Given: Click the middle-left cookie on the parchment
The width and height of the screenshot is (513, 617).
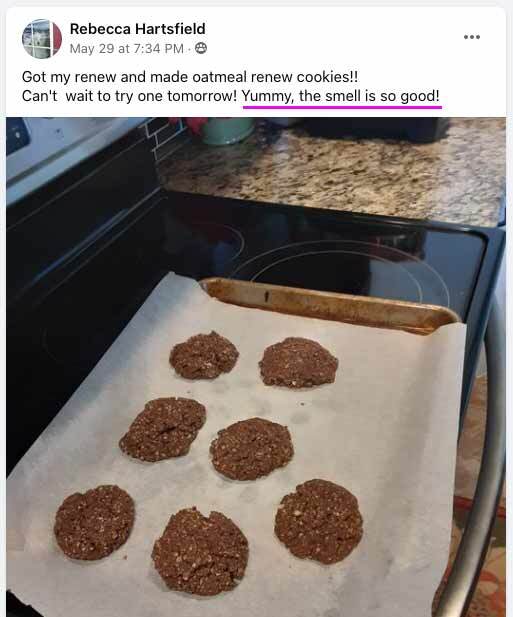Looking at the screenshot, I should click(x=162, y=429).
